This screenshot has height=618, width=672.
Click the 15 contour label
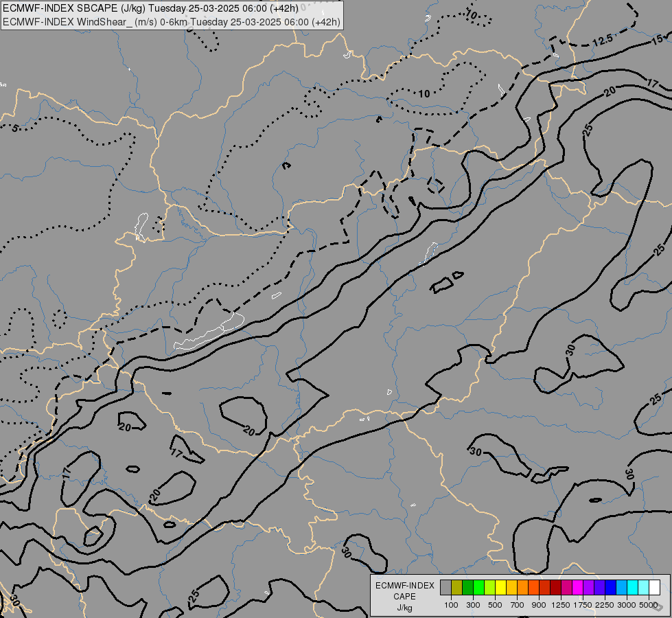[657, 41]
